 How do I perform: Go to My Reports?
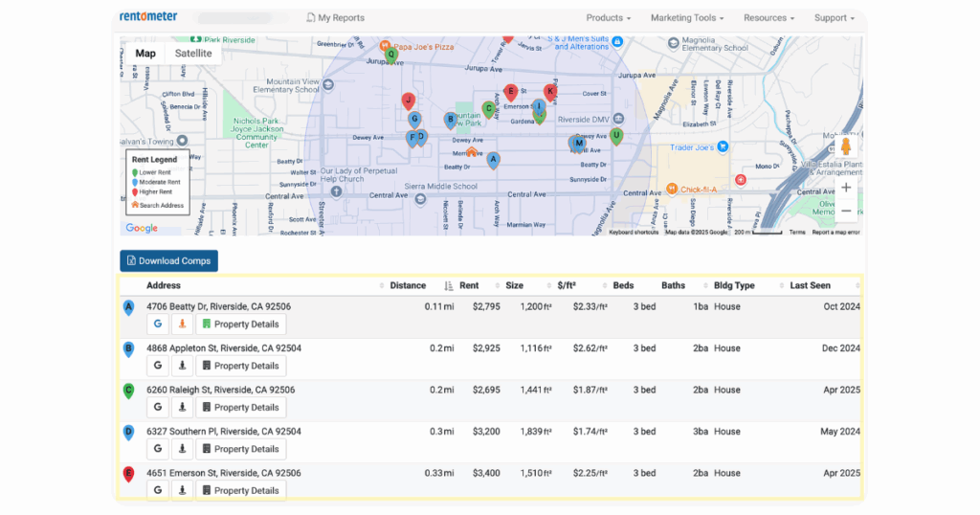[335, 18]
